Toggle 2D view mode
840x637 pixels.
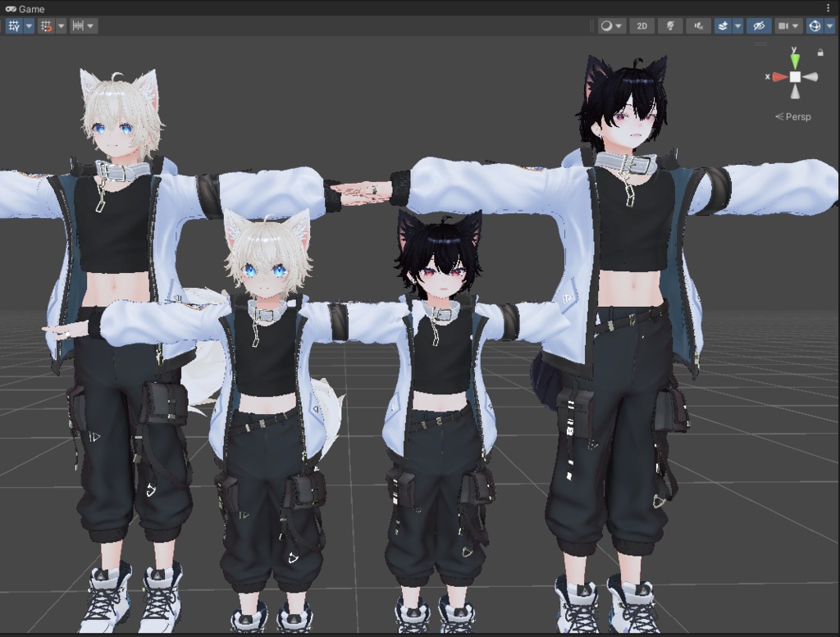(x=641, y=25)
